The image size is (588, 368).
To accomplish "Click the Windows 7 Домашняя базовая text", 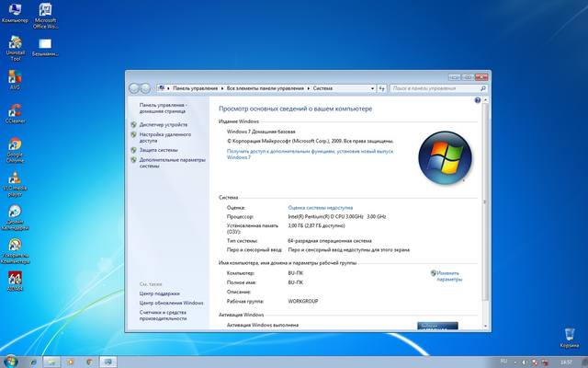I will pyautogui.click(x=261, y=132).
